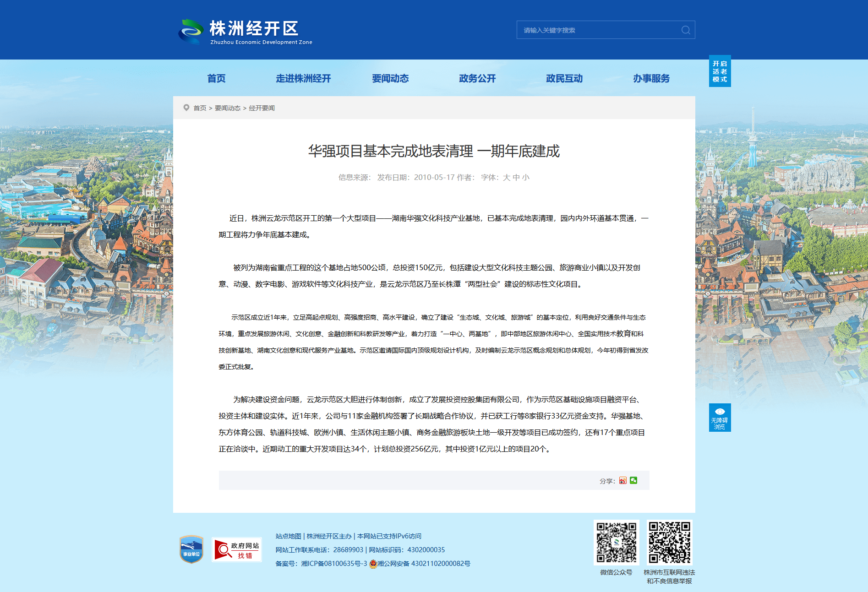
Task: Click the 湘ICP备08100635号-3 record link
Action: (334, 564)
